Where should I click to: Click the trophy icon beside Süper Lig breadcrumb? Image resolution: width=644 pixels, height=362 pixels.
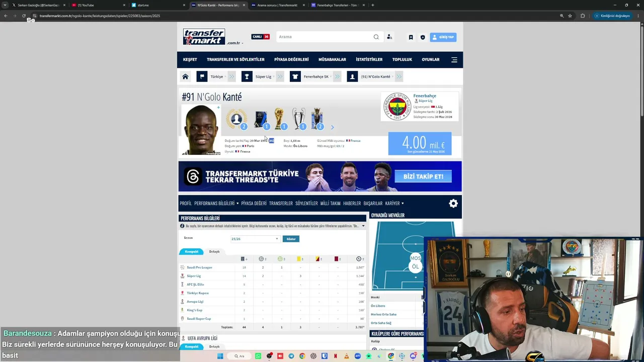(x=247, y=76)
